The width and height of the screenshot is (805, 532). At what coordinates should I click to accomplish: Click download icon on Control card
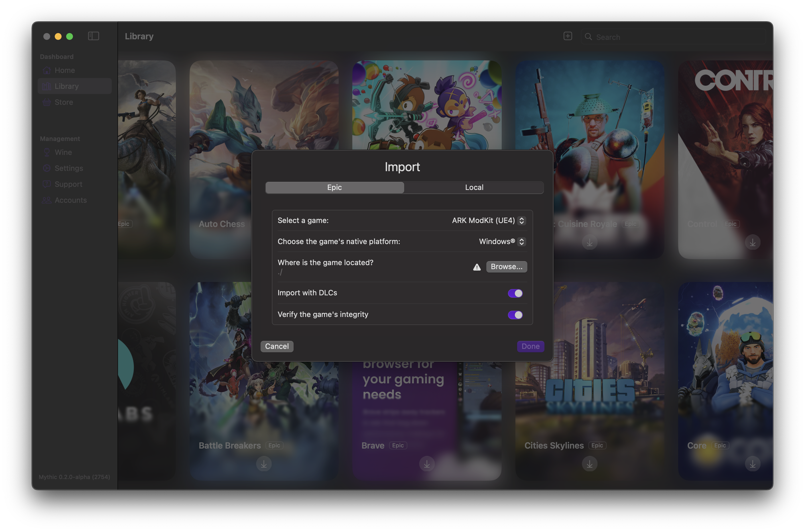tap(752, 243)
